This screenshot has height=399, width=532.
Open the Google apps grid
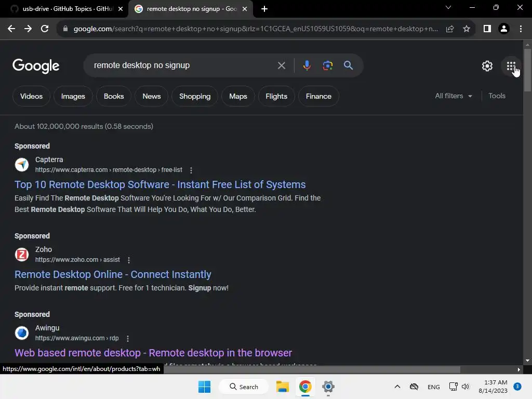coord(511,66)
